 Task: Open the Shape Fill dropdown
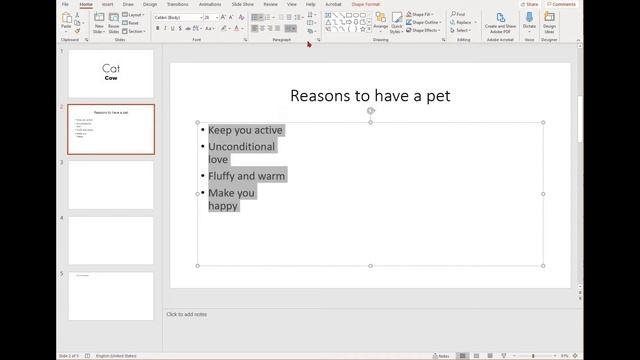click(x=420, y=14)
